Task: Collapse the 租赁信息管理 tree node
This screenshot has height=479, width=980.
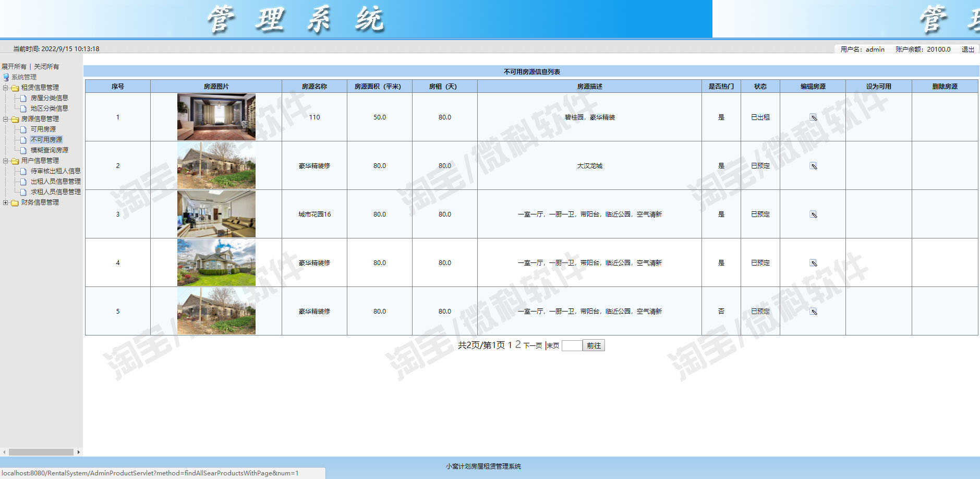Action: 5,88
